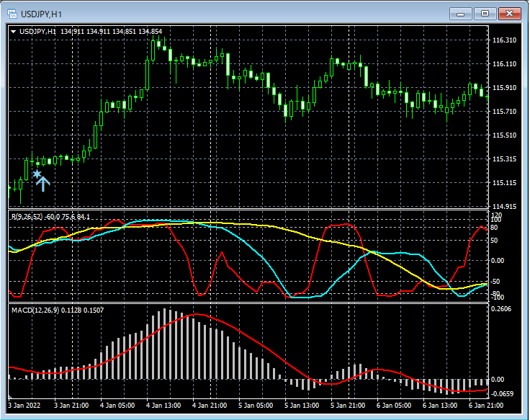The width and height of the screenshot is (530, 420).
Task: Click the 116.310 price on the scale
Action: pyautogui.click(x=504, y=40)
